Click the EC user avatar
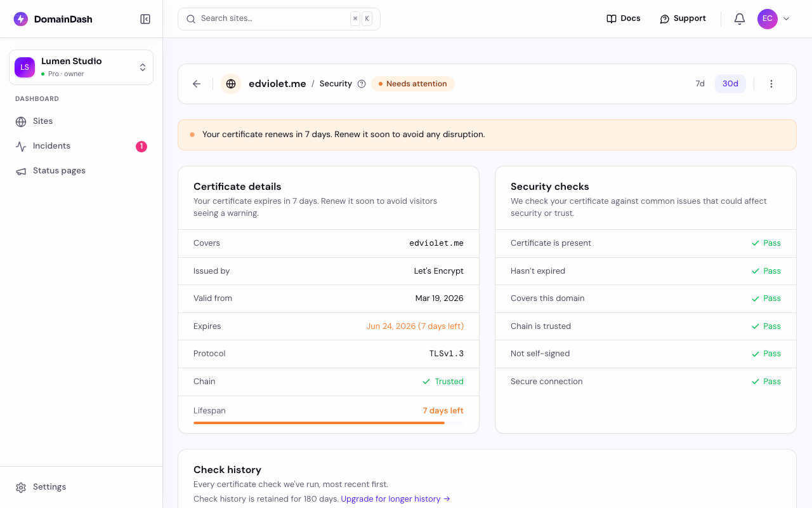812x508 pixels. [768, 19]
